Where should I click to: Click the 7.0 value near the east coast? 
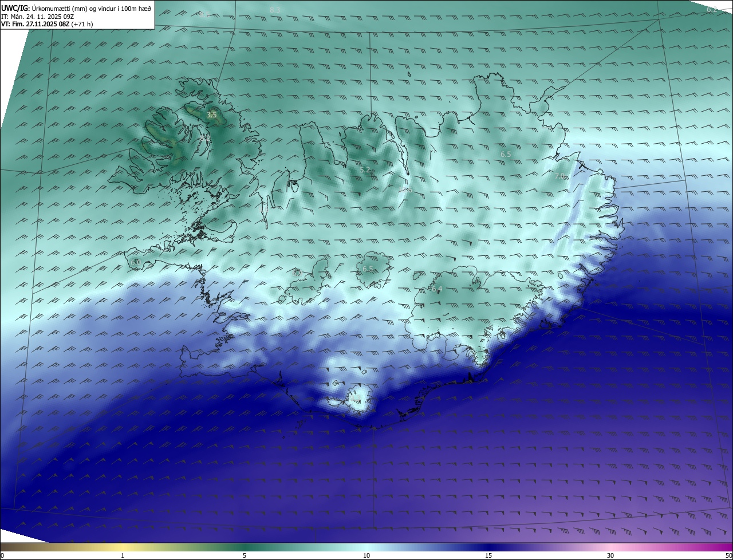click(x=560, y=176)
